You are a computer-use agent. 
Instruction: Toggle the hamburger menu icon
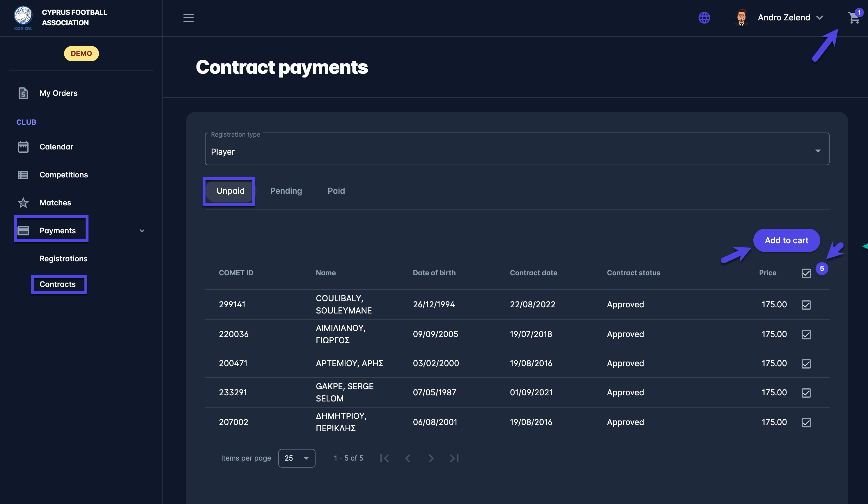pyautogui.click(x=188, y=17)
